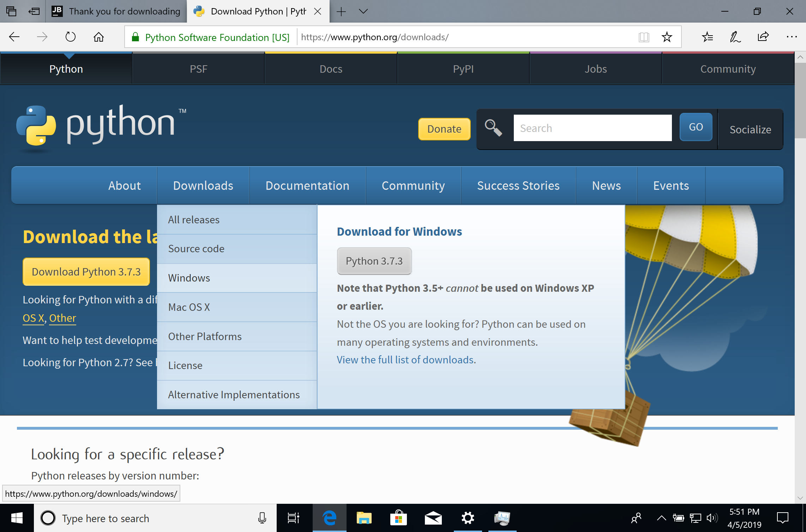Click the browser back navigation icon
Screen dimensions: 806x532
14,37
